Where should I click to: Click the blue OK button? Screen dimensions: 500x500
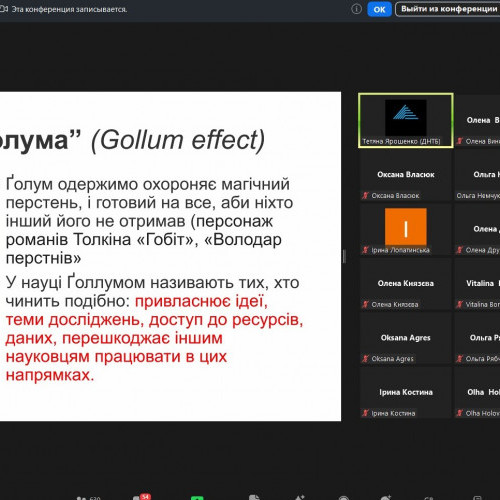tap(379, 9)
